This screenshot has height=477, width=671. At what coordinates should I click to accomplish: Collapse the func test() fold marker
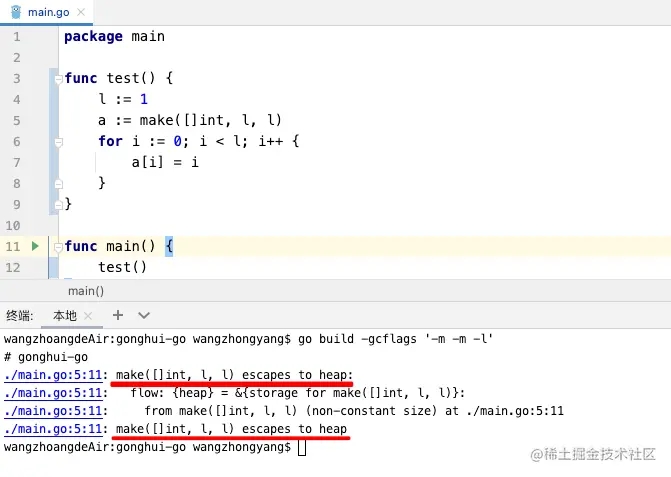pyautogui.click(x=59, y=79)
